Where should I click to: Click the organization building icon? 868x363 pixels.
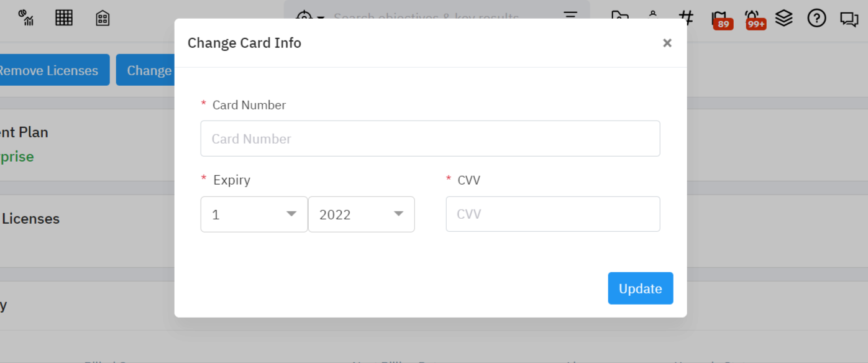(103, 17)
